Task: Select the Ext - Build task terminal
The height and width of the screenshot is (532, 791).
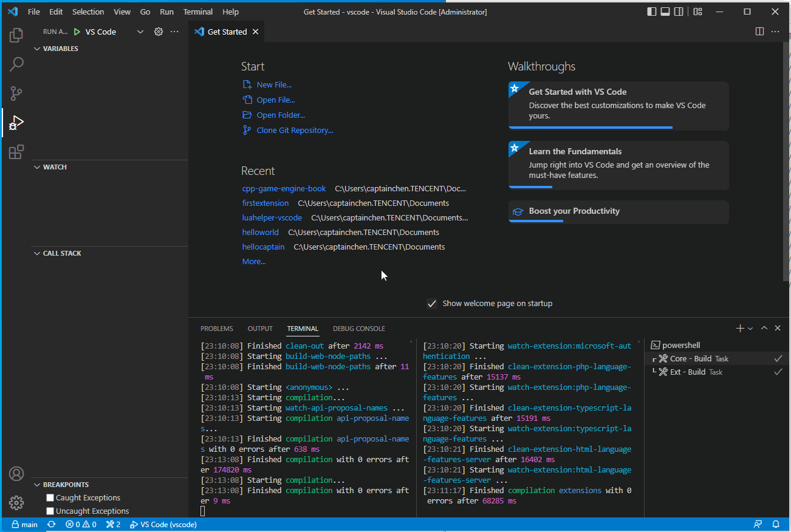Action: pos(717,372)
